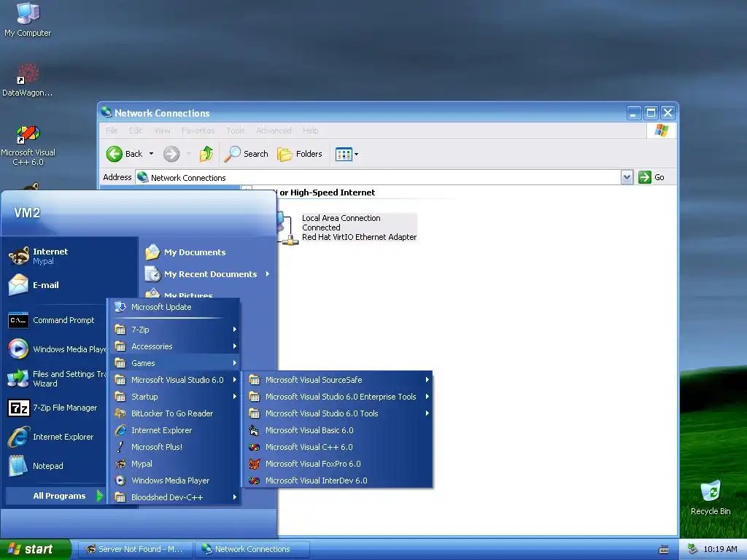
Task: Expand the Views dropdown arrow
Action: point(356,155)
